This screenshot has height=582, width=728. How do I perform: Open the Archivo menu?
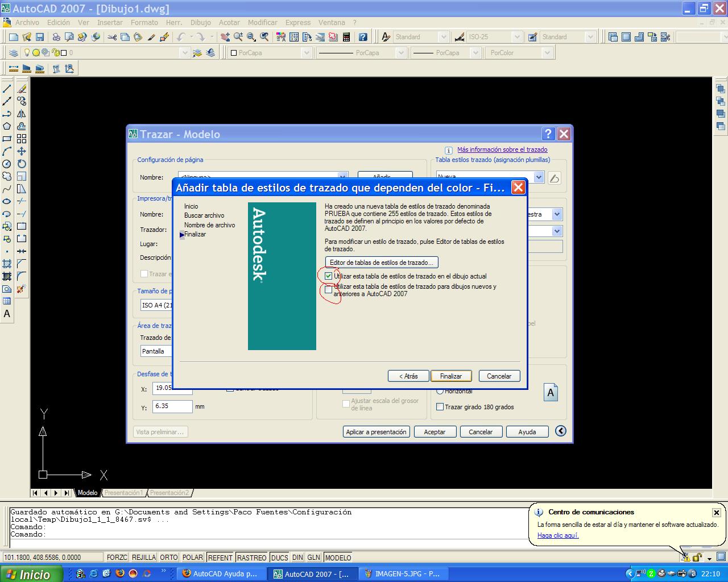coord(27,23)
